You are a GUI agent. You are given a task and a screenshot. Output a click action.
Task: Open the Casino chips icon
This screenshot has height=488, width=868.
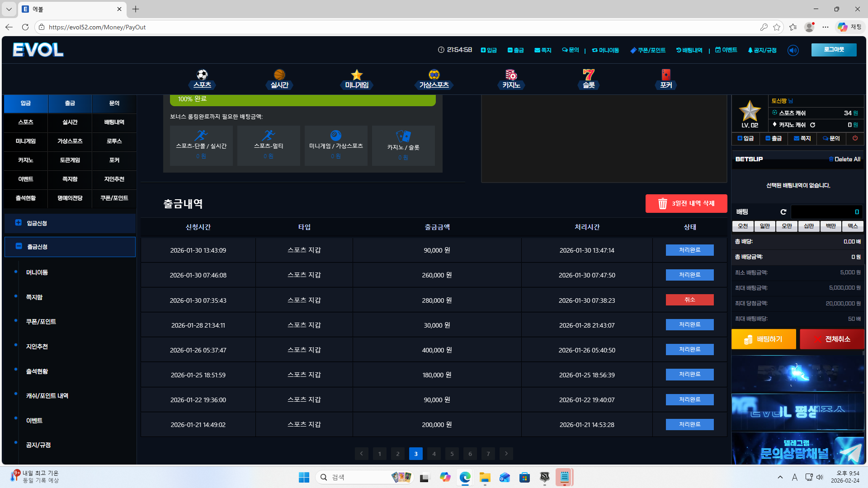tap(511, 75)
